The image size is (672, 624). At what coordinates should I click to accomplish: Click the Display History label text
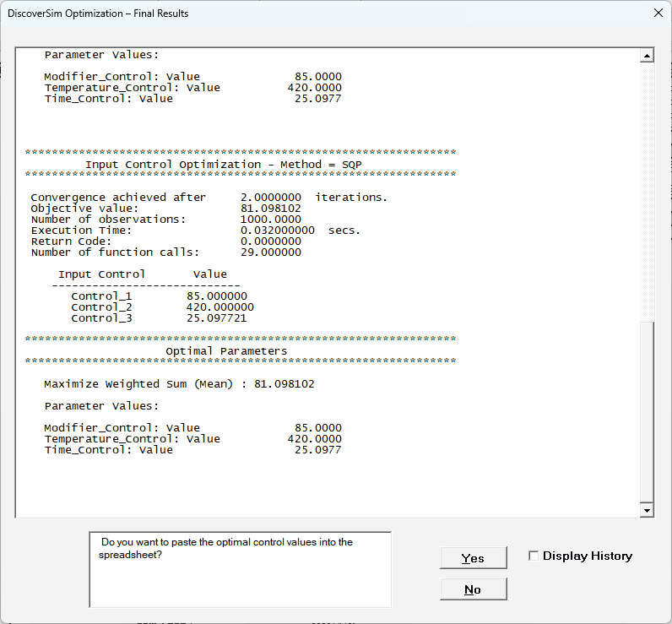click(x=587, y=556)
